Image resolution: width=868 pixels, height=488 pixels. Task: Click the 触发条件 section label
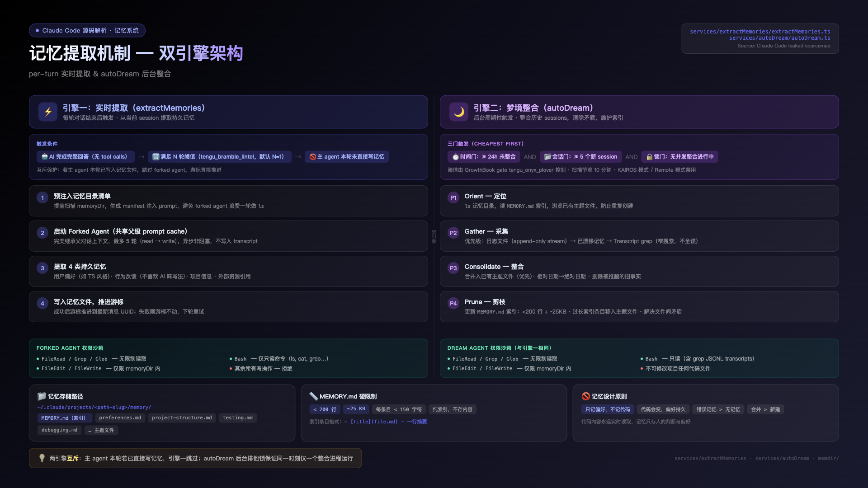[47, 144]
